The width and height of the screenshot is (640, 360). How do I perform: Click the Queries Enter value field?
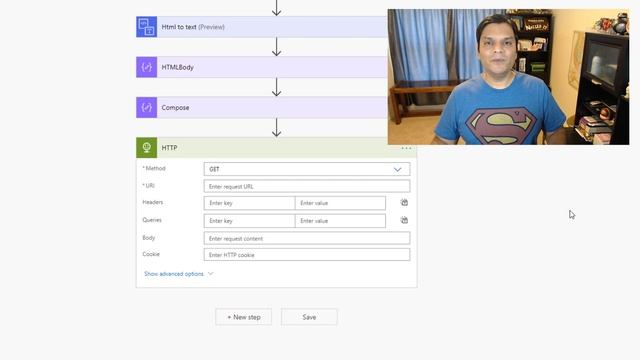(340, 221)
